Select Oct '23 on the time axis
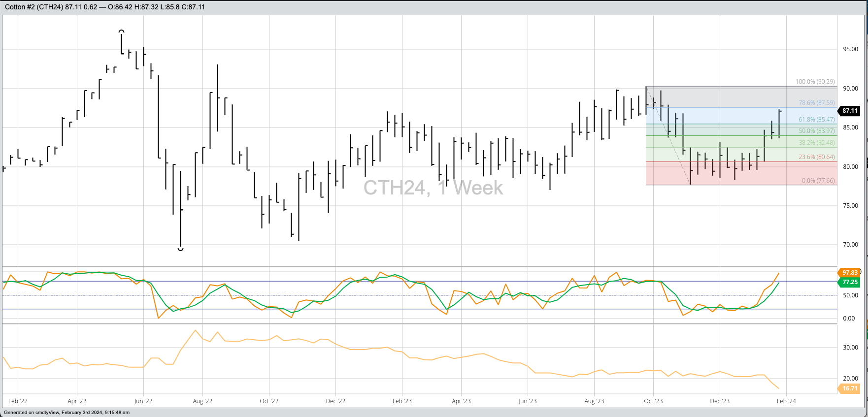 pos(653,401)
